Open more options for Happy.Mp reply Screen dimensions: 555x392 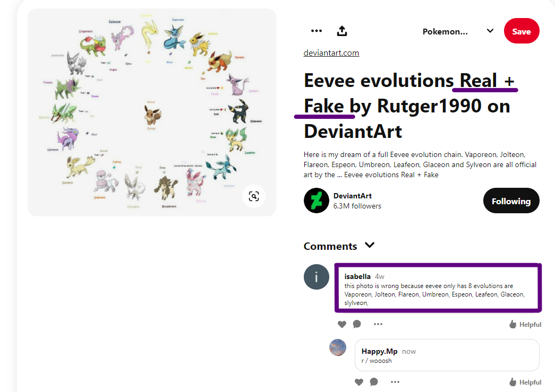click(395, 381)
